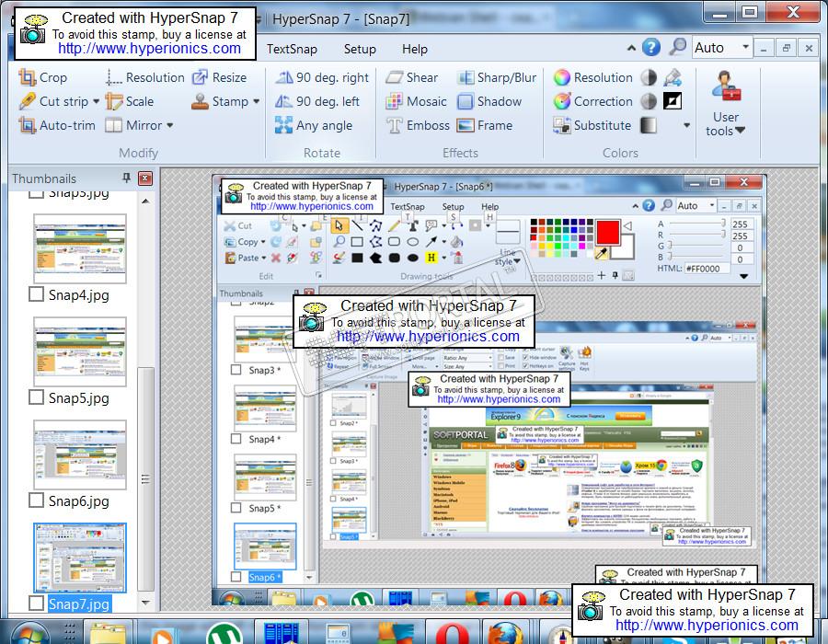Choose the Mirror tool
This screenshot has height=644, width=828.
click(133, 126)
